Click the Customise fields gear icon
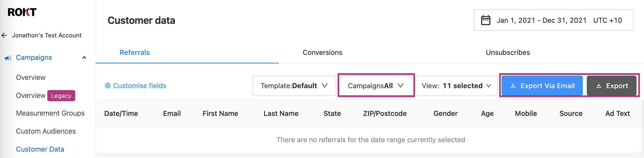Image resolution: width=644 pixels, height=158 pixels. pyautogui.click(x=108, y=86)
